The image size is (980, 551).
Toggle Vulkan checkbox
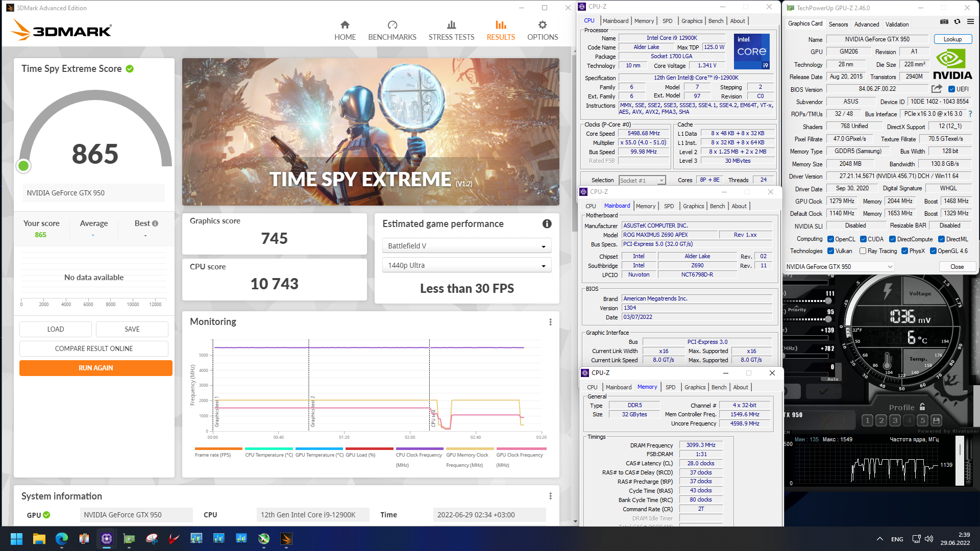click(830, 251)
